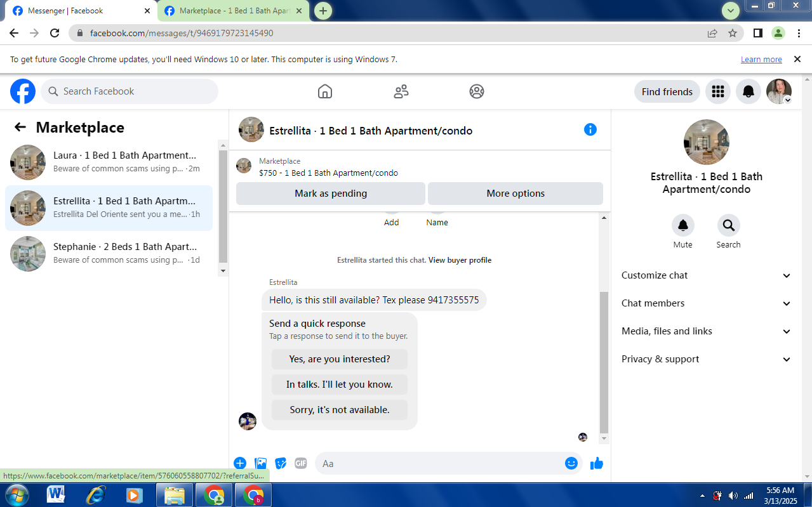Share this page from the address bar
This screenshot has height=507, width=812.
712,33
